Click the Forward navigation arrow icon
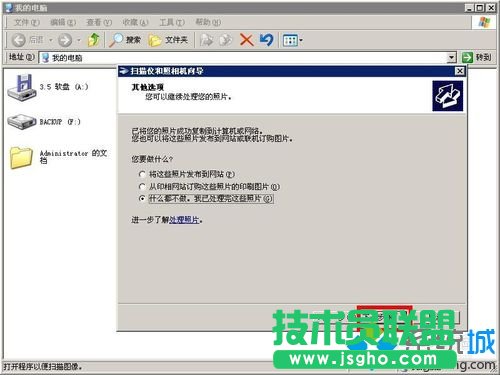Viewport: 500px width, 375px height. 65,40
